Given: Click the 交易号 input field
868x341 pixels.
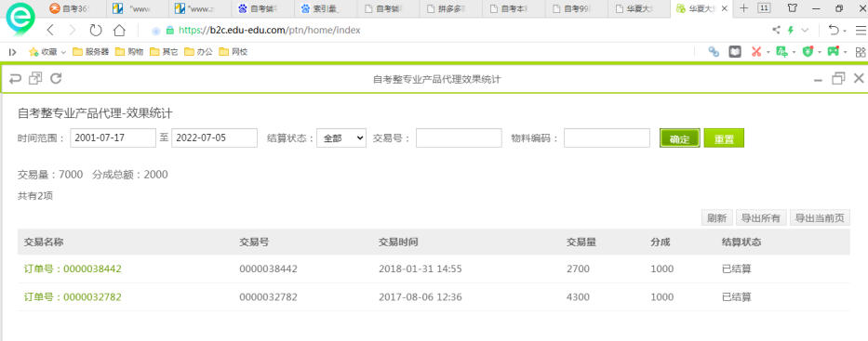Looking at the screenshot, I should pyautogui.click(x=459, y=138).
